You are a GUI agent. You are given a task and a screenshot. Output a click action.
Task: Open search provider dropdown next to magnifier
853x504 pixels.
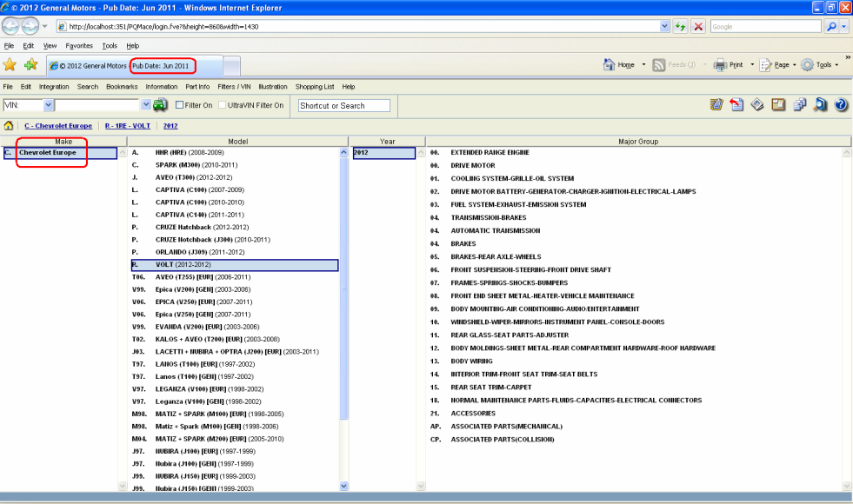843,26
